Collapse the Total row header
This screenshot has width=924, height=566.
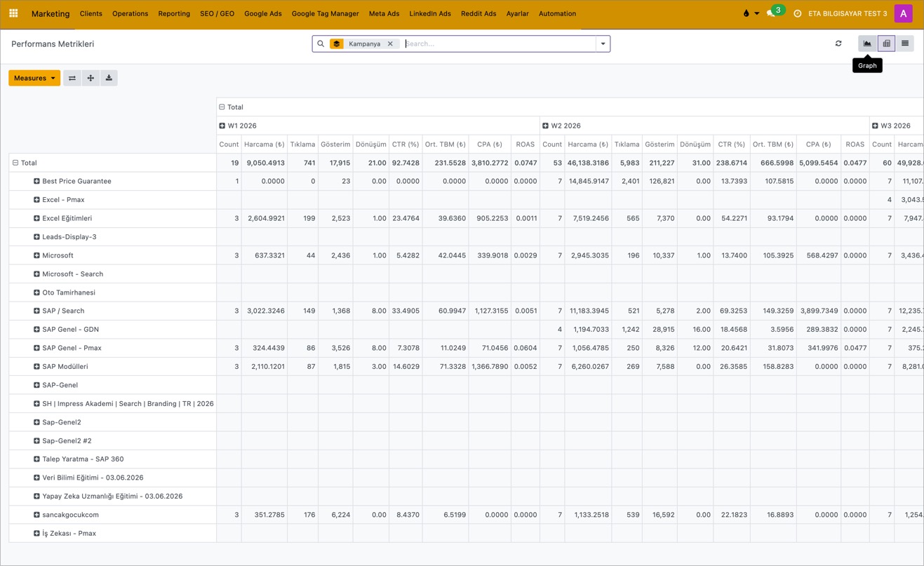coord(25,163)
